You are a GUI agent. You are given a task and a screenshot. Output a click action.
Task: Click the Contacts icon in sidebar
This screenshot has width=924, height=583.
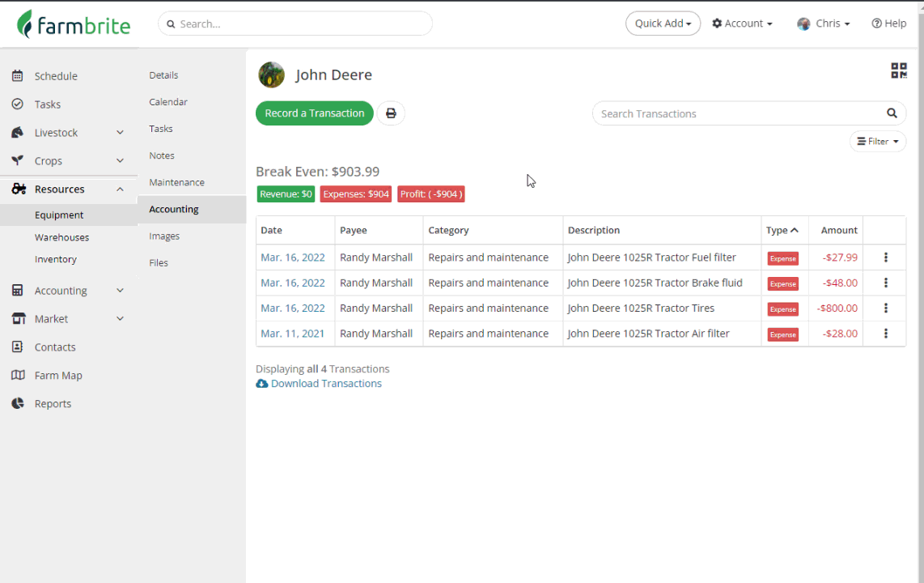18,347
